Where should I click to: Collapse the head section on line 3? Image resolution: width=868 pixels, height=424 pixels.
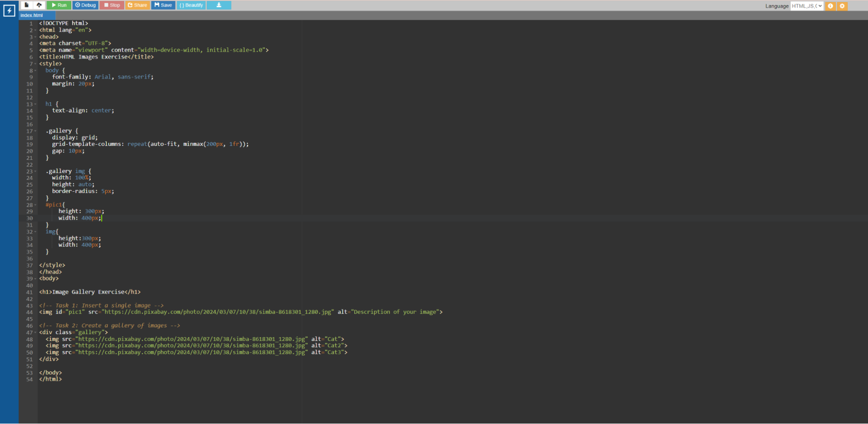point(35,37)
